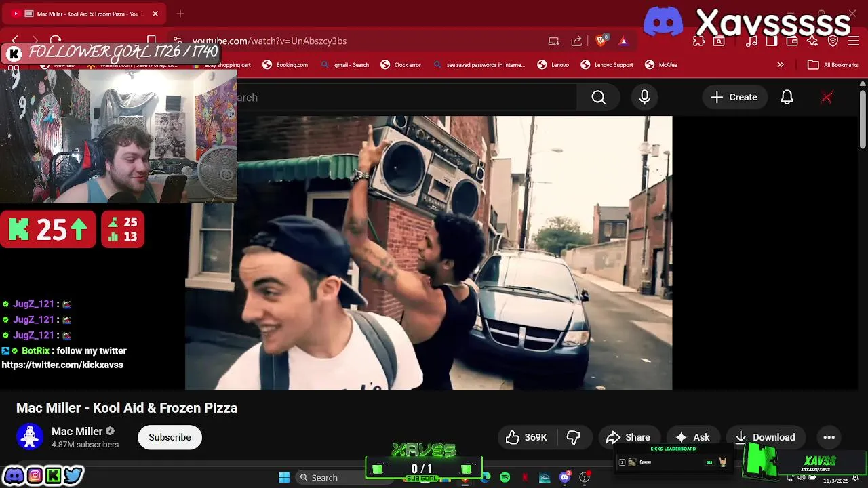Open the Leo AI sparkle icon
Image resolution: width=868 pixels, height=488 pixels.
812,41
